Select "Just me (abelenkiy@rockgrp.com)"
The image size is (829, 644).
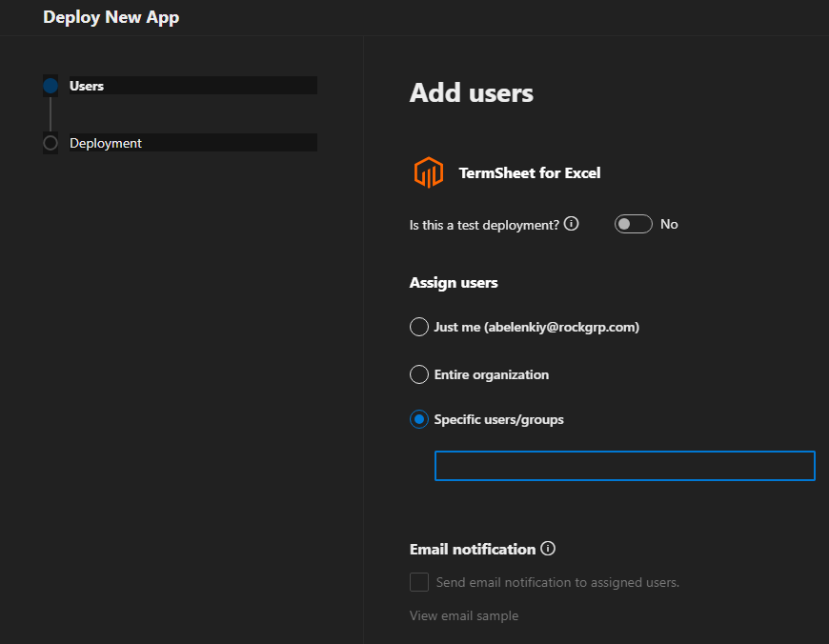pyautogui.click(x=418, y=326)
